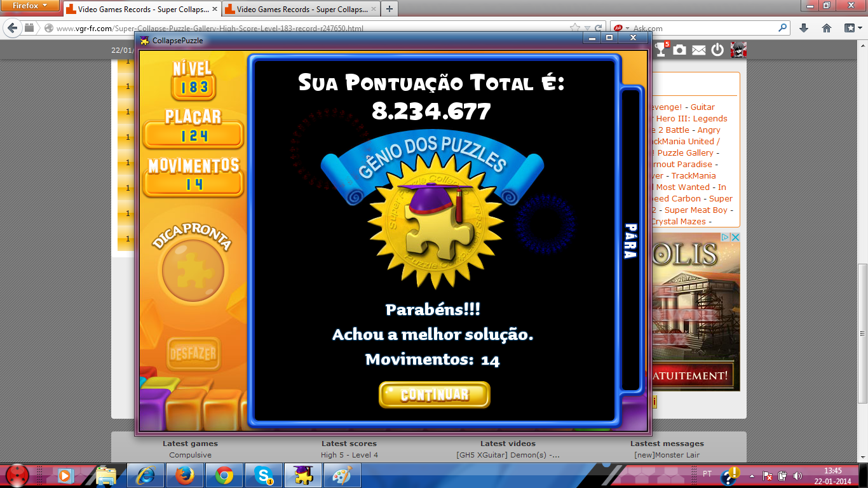Show hidden system tray icons
The height and width of the screenshot is (488, 868).
coord(752,475)
